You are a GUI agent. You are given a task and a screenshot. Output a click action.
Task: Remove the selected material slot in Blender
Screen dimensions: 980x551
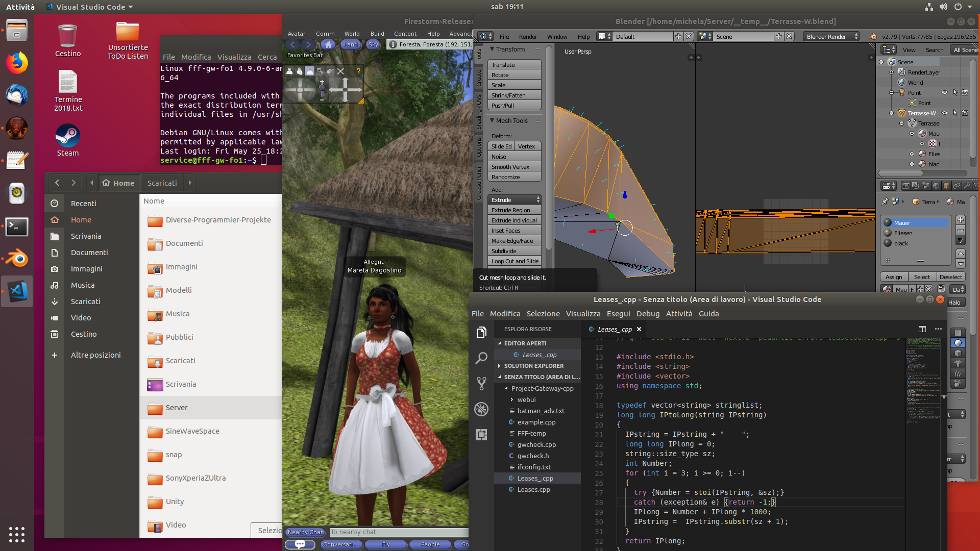click(961, 230)
